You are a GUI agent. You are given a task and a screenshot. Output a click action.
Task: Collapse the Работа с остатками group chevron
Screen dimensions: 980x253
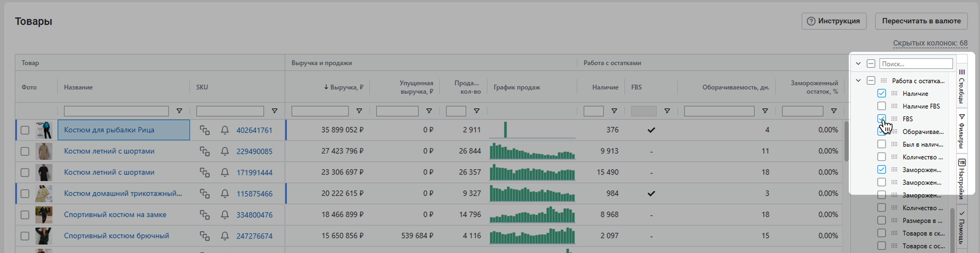[x=858, y=80]
